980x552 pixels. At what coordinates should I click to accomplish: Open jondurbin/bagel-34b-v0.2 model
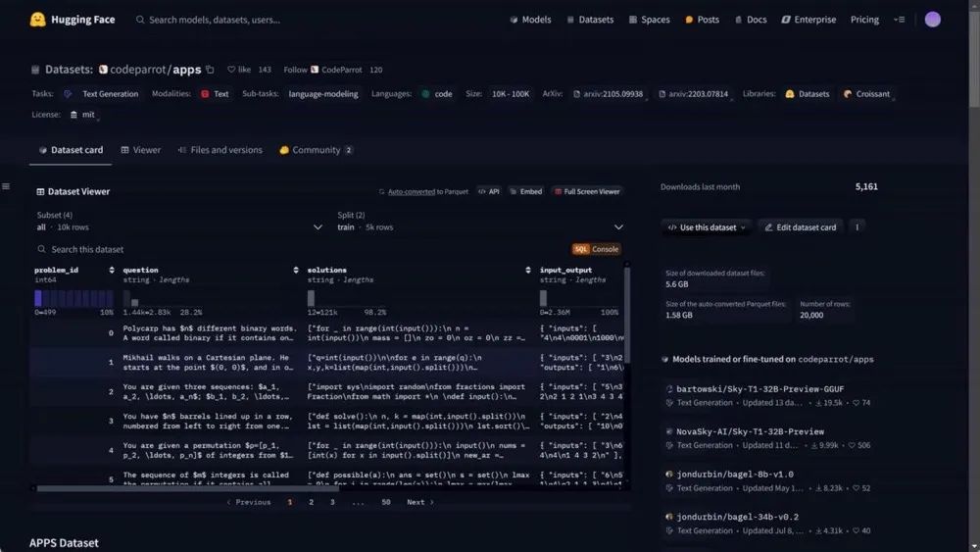coord(737,517)
